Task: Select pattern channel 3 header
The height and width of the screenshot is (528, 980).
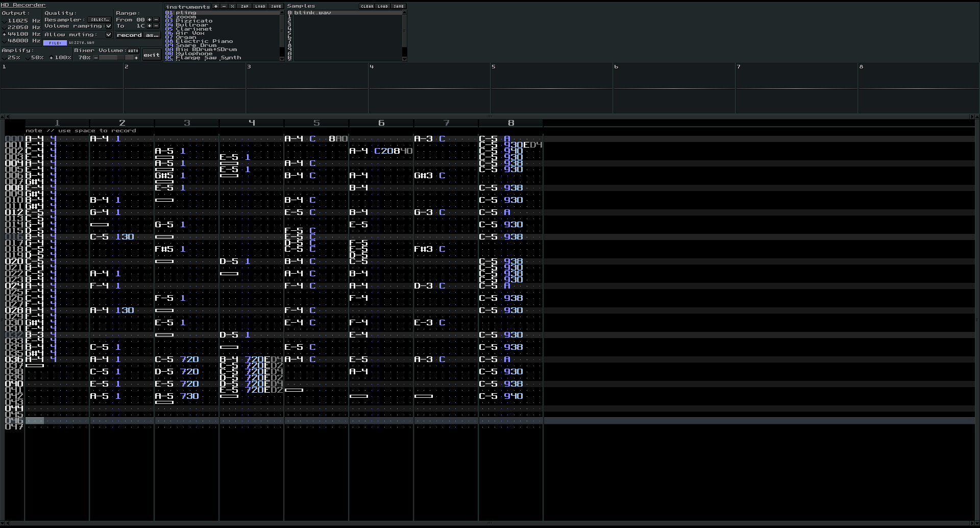Action: (x=187, y=123)
